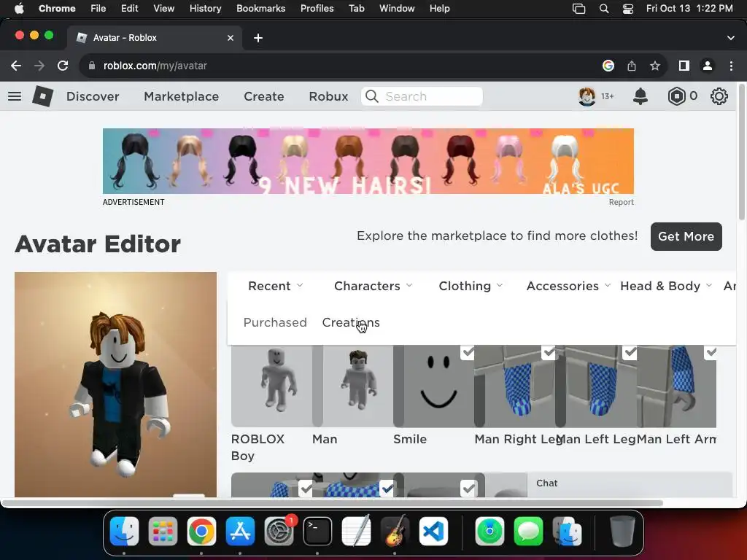Screen dimensions: 747x560
Task: Click the Roblox logo home icon
Action: [42, 97]
